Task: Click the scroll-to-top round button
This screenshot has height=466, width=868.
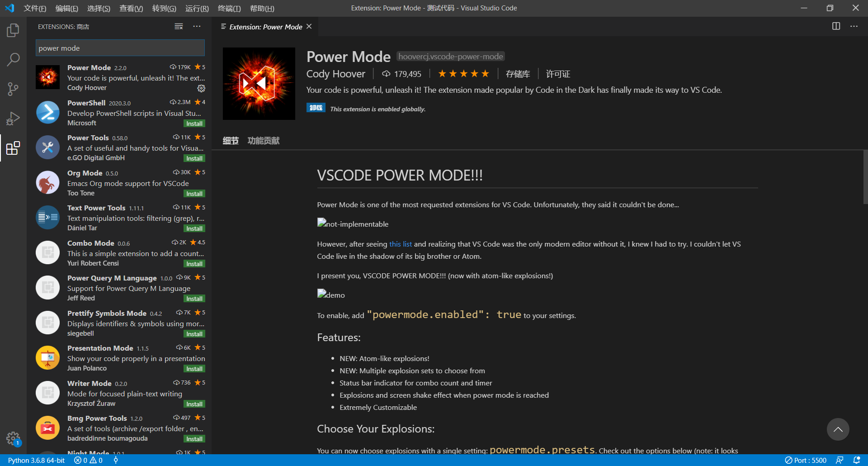Action: click(838, 429)
